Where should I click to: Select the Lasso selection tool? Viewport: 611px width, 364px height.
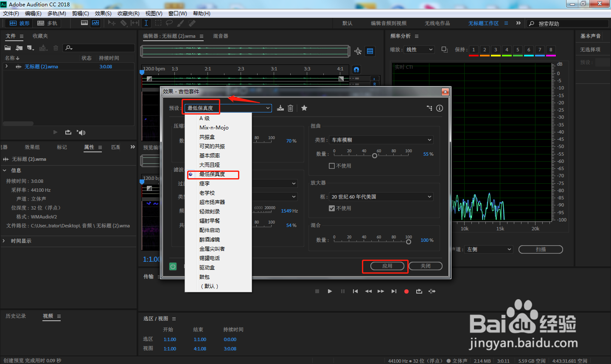(x=169, y=23)
